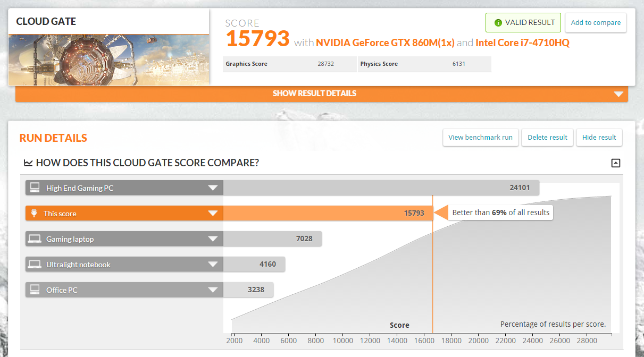
Task: Click Percentage of results per score caption
Action: coord(553,324)
